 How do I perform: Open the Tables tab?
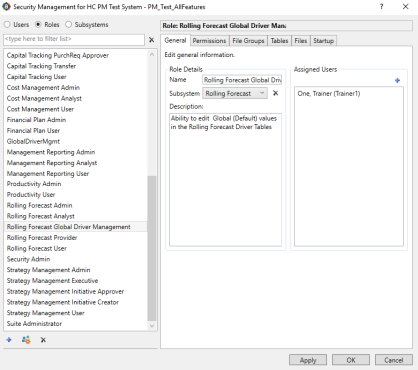279,41
